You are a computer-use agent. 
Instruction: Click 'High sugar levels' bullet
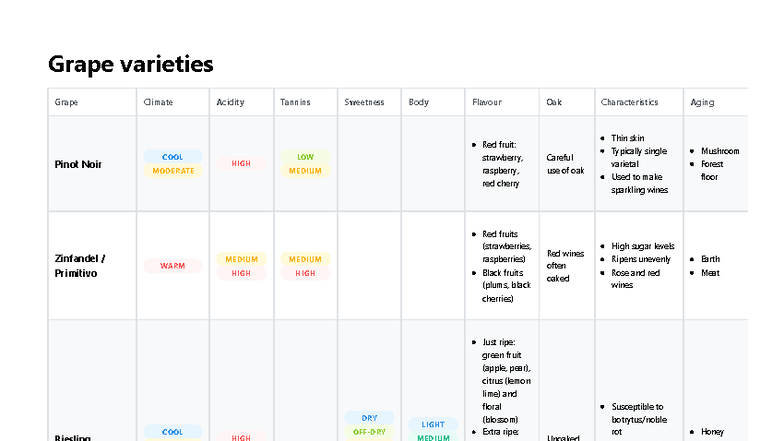[642, 246]
